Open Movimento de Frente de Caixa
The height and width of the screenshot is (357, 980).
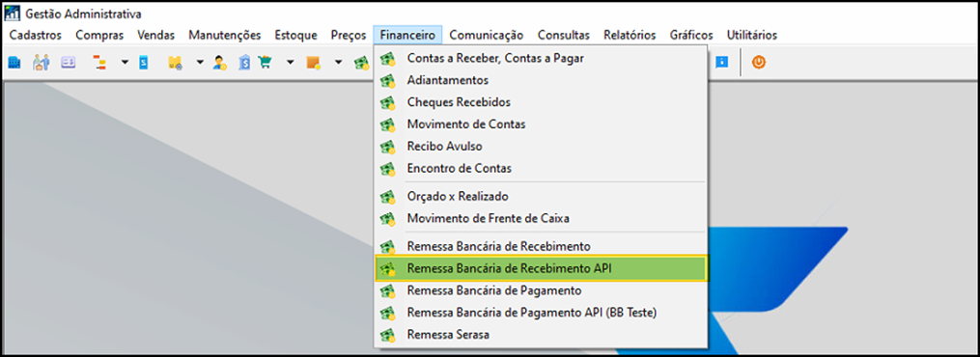[541, 219]
